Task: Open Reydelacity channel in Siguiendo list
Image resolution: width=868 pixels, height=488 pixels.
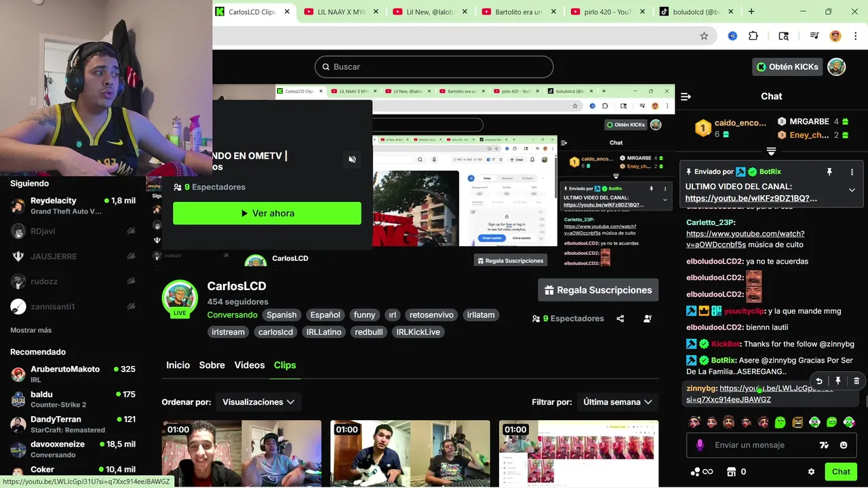Action: point(73,205)
